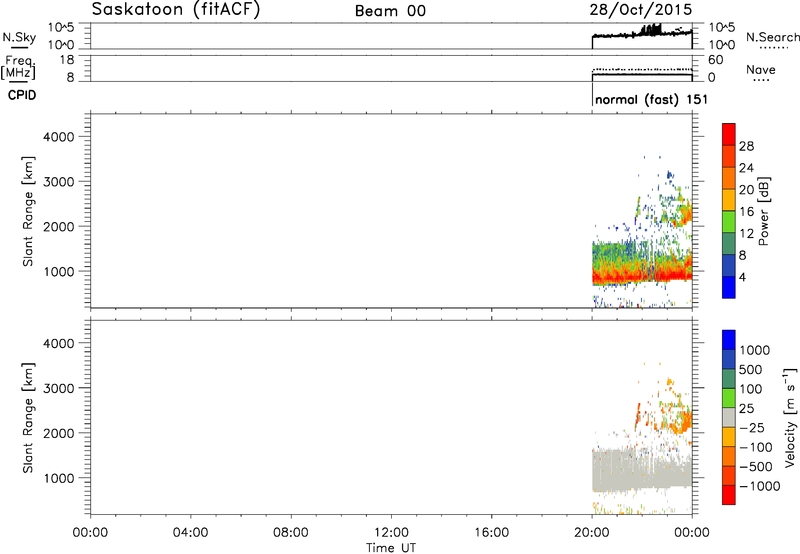Click the noise sky trace in top panel
800x554 pixels.
[642, 34]
